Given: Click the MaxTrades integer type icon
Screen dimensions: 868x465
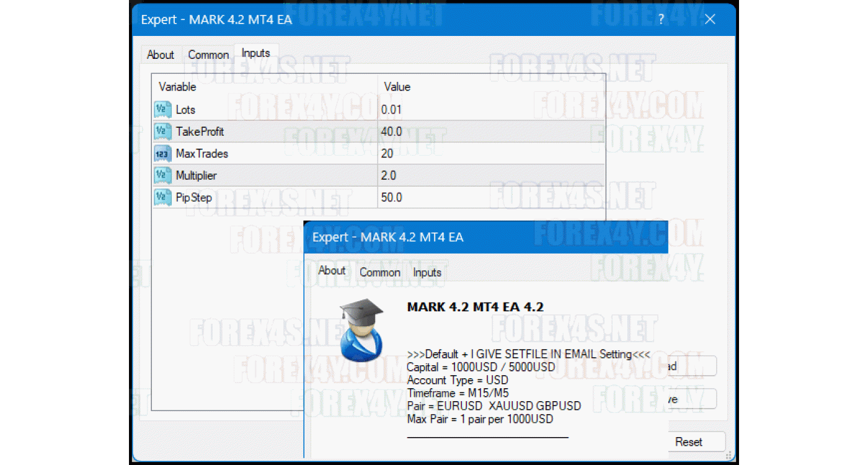Looking at the screenshot, I should point(162,154).
